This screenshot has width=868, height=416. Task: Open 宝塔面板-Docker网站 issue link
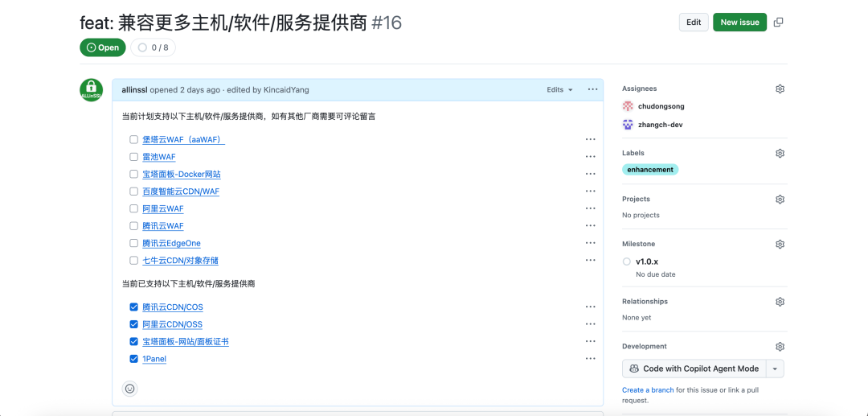[x=182, y=174]
